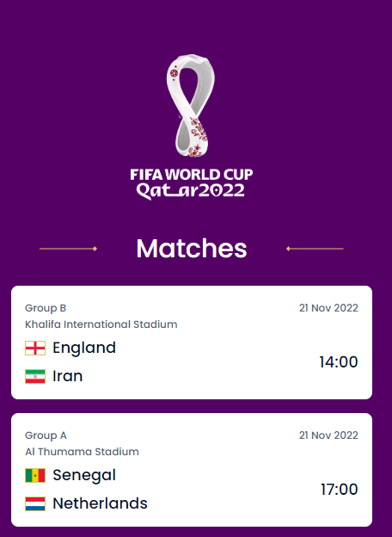Click the Netherlands flag icon

[x=35, y=503]
